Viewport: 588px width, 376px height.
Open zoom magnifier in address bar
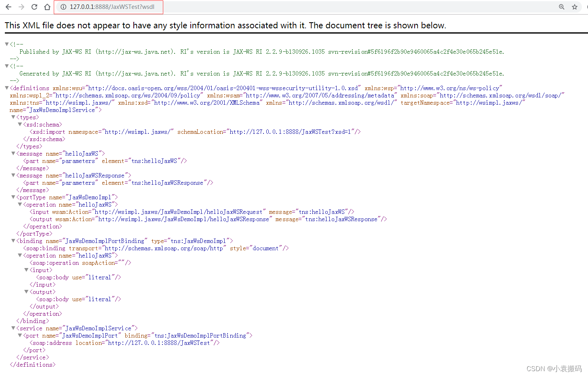click(562, 7)
